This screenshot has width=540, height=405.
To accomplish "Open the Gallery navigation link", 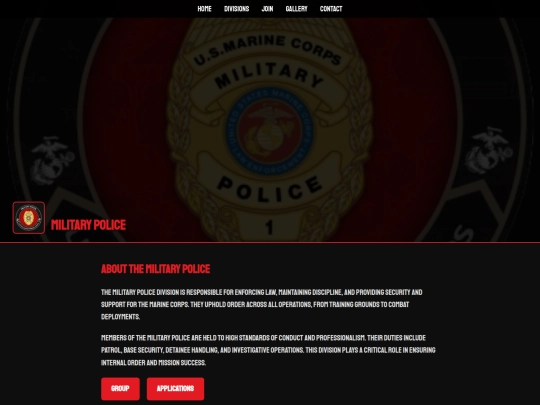I will (x=296, y=9).
